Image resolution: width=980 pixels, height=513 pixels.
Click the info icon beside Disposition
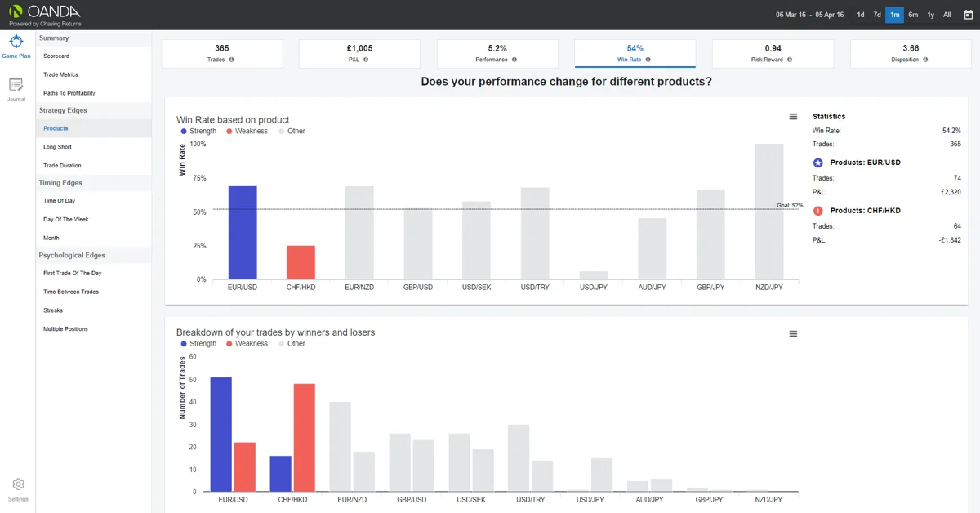pyautogui.click(x=925, y=60)
